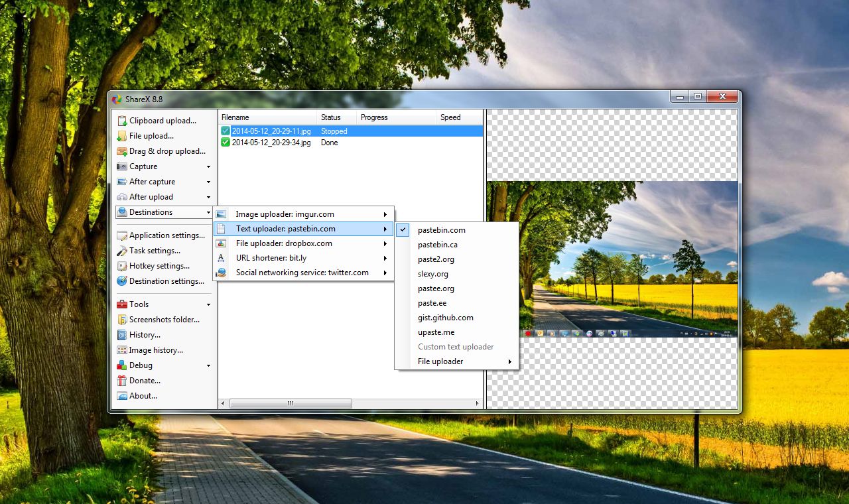Click the History icon
849x504 pixels.
tap(122, 335)
